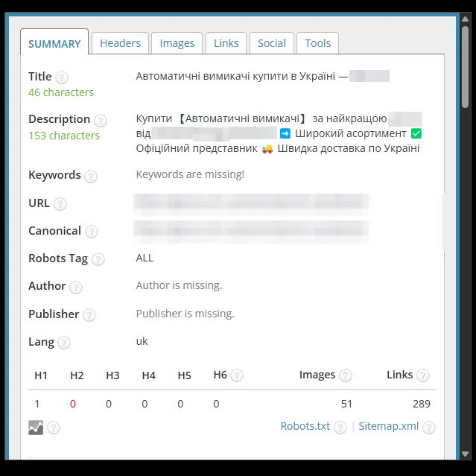Image resolution: width=476 pixels, height=476 pixels.
Task: Click help icon beside Images column
Action: click(x=346, y=375)
